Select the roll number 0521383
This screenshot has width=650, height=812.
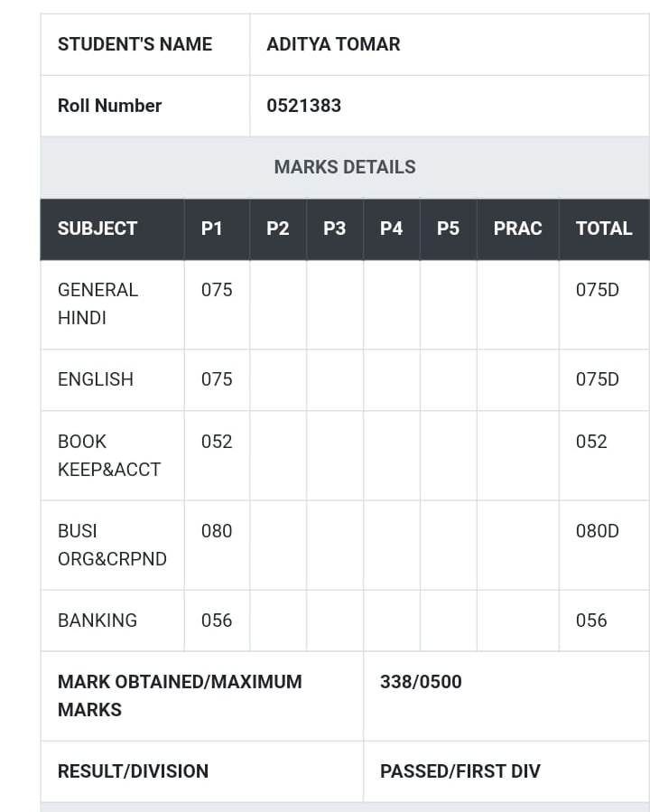[x=303, y=106]
